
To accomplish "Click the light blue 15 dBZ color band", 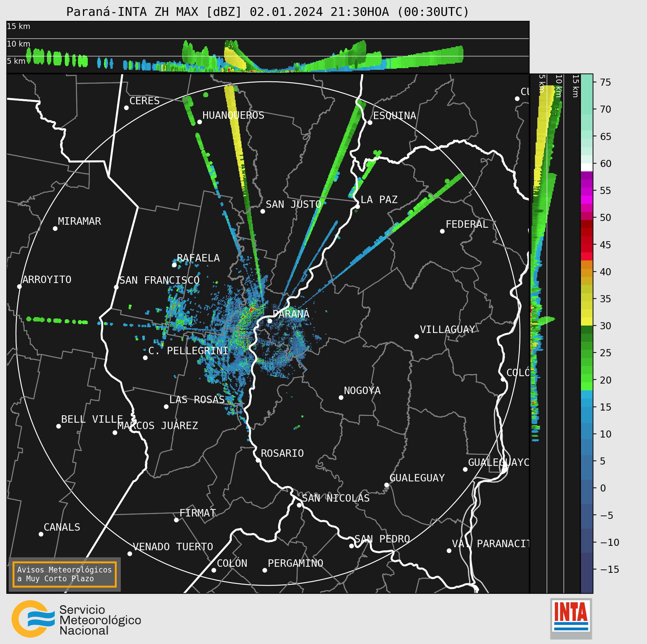I will coord(587,403).
